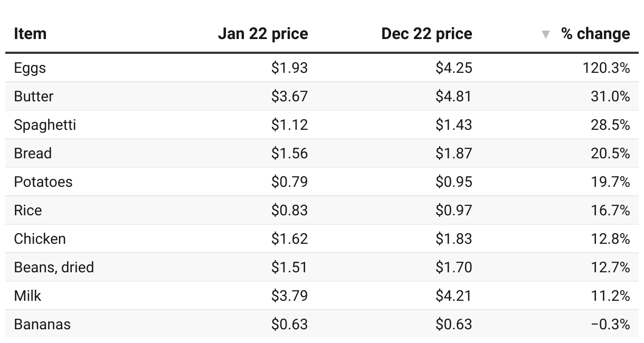Select Bananas −0.3% change value
This screenshot has height=343, width=644.
coord(611,325)
